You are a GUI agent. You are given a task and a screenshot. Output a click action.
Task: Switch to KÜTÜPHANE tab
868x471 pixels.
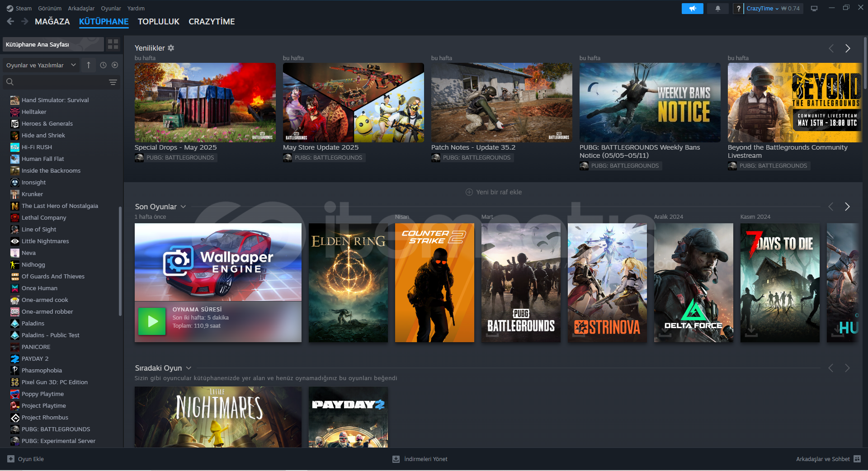[104, 21]
